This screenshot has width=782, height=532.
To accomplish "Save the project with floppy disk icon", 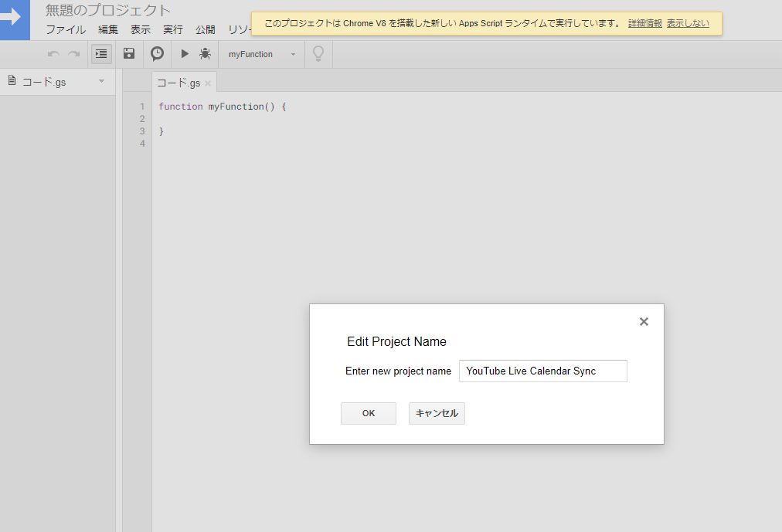I will (129, 53).
